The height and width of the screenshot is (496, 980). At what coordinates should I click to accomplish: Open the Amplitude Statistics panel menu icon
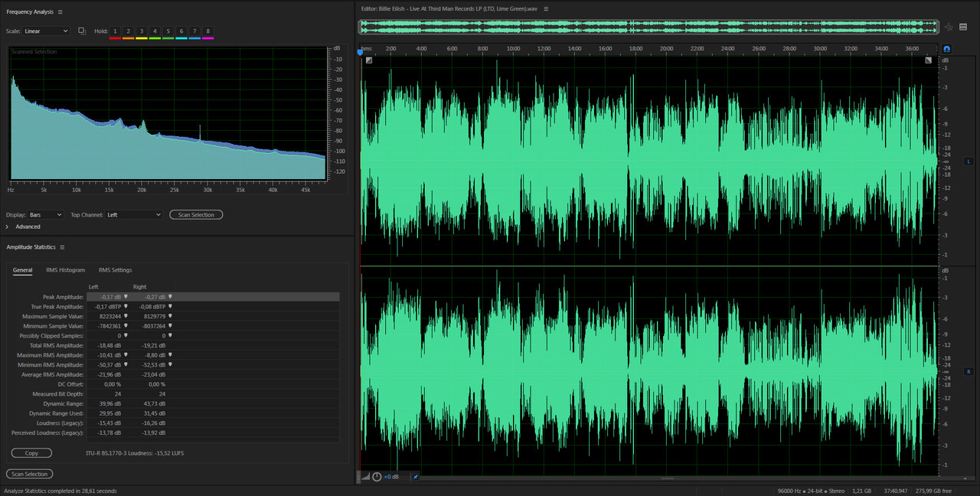[x=63, y=247]
